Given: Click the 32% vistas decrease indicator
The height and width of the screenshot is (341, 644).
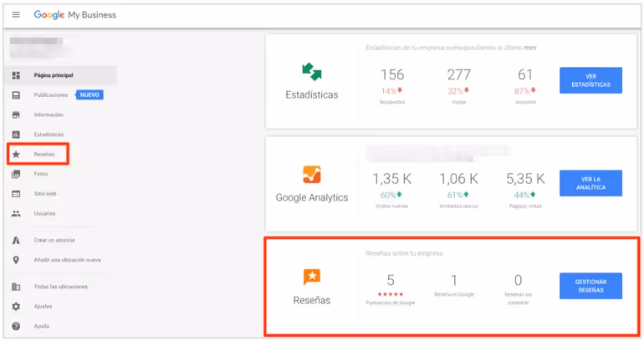Looking at the screenshot, I should (458, 91).
